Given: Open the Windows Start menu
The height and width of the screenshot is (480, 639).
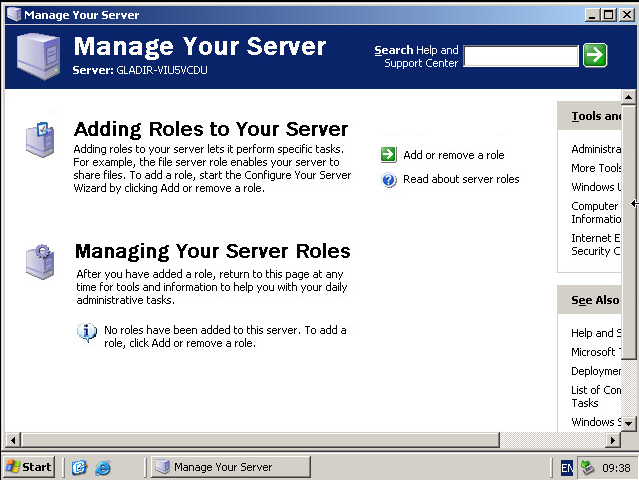Looking at the screenshot, I should (x=29, y=467).
